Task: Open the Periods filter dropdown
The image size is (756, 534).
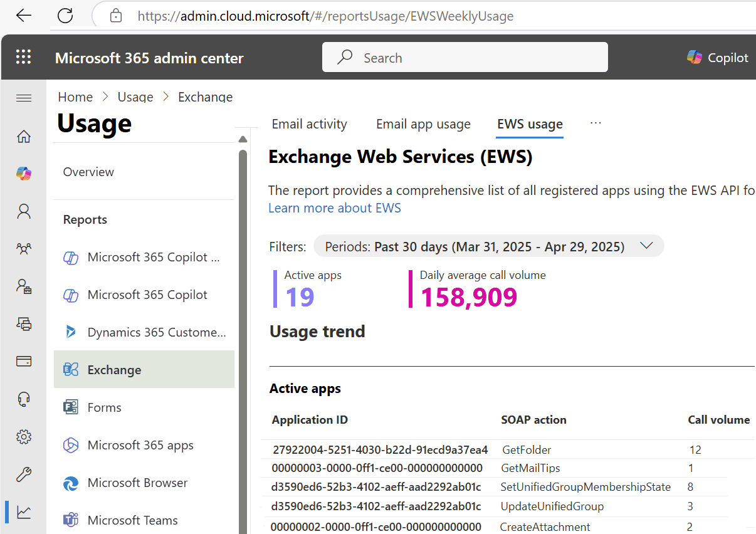Action: click(x=488, y=246)
